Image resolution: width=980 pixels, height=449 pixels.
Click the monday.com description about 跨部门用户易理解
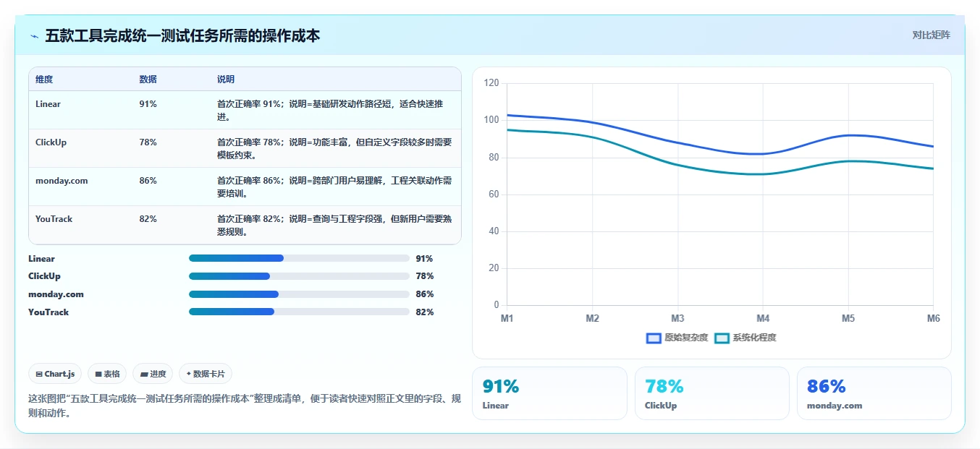(x=334, y=187)
